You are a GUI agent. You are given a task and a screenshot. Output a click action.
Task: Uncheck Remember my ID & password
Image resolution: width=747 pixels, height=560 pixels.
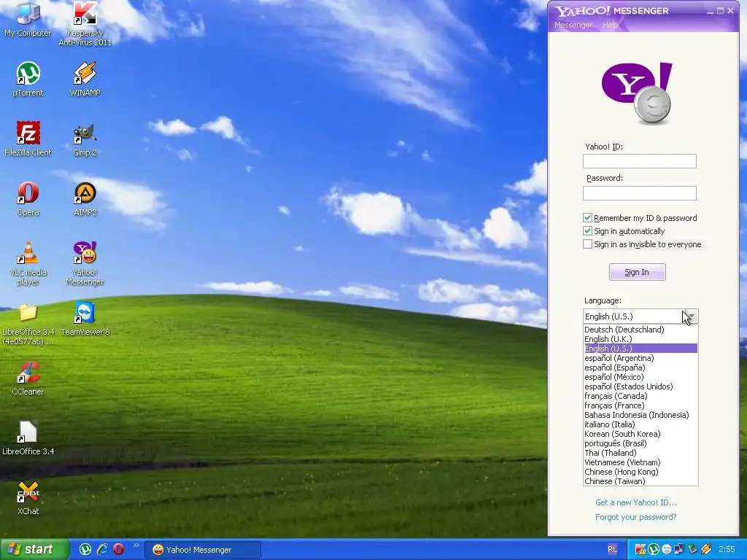587,217
